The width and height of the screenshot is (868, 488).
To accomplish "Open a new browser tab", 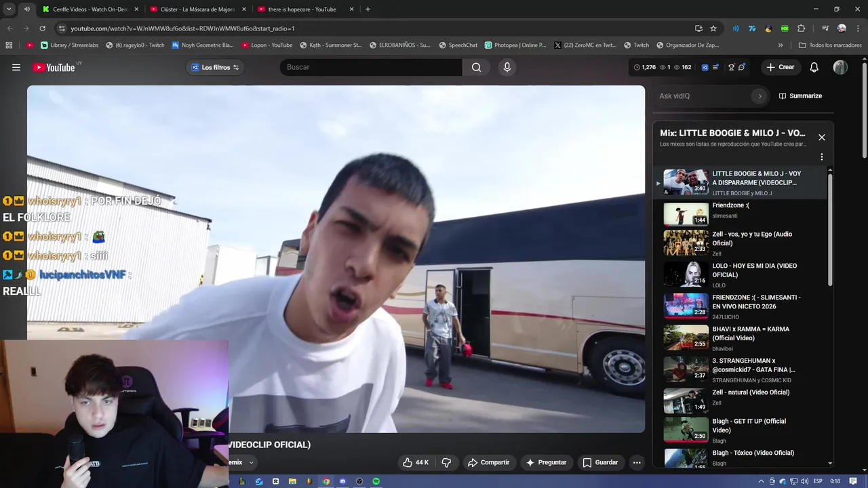I will (368, 9).
